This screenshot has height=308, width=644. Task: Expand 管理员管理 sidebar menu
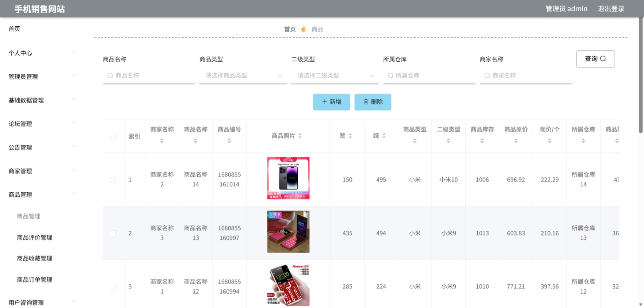tap(42, 77)
